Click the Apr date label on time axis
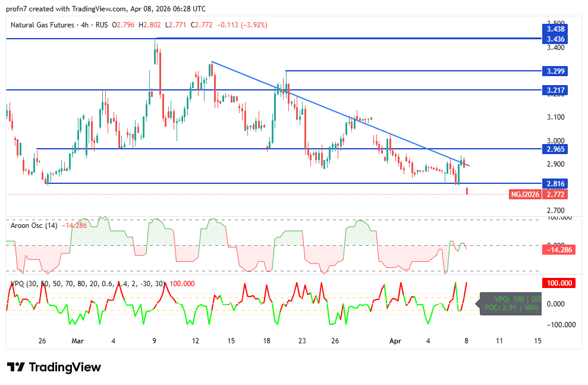Screen dimensions: 588x385 point(395,341)
